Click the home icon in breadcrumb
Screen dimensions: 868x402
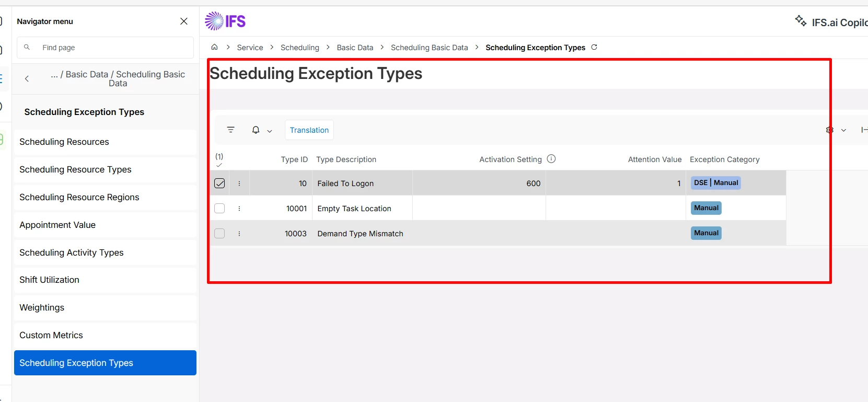(214, 47)
